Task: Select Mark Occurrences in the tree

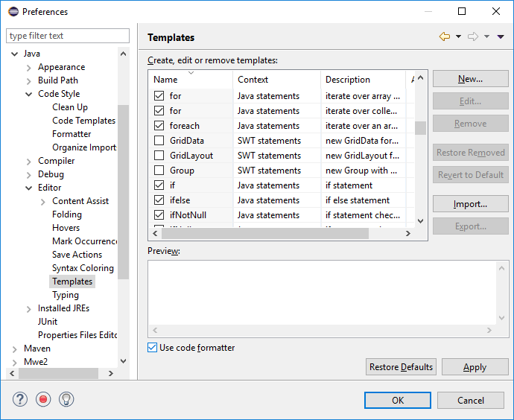Action: (x=84, y=241)
